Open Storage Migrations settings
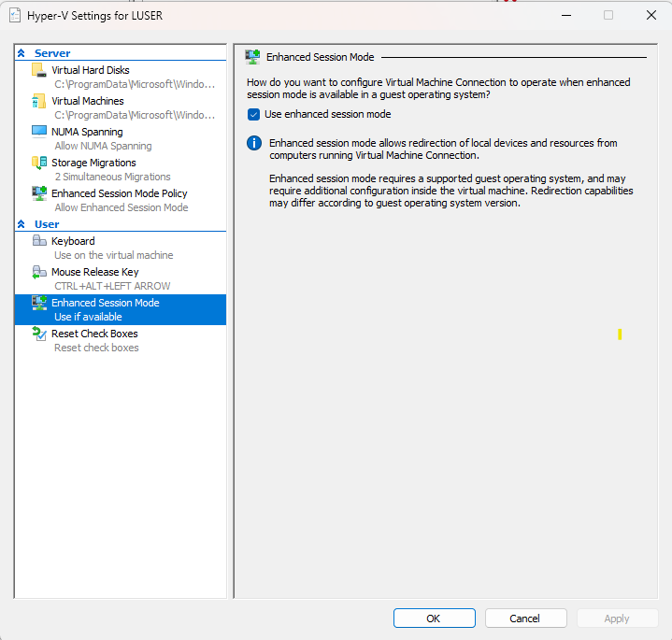Image resolution: width=672 pixels, height=640 pixels. tap(121, 169)
